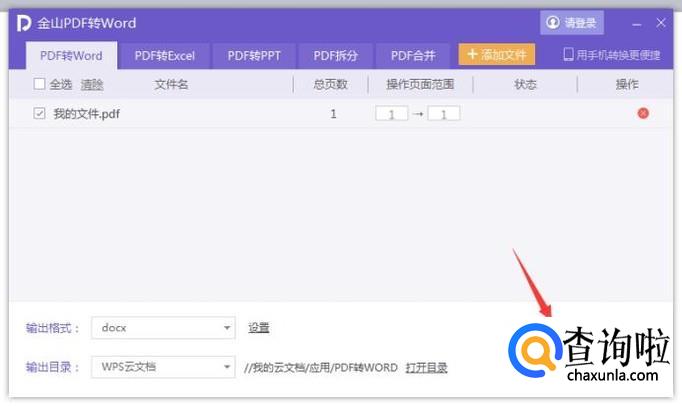Click the 状态 column header
Image resolution: width=682 pixels, height=406 pixels.
tap(525, 84)
